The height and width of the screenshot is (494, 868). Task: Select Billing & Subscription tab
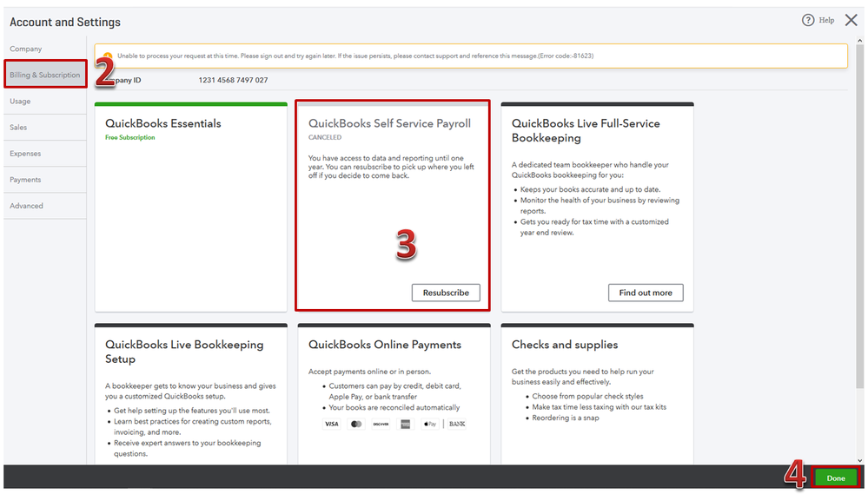pyautogui.click(x=45, y=75)
